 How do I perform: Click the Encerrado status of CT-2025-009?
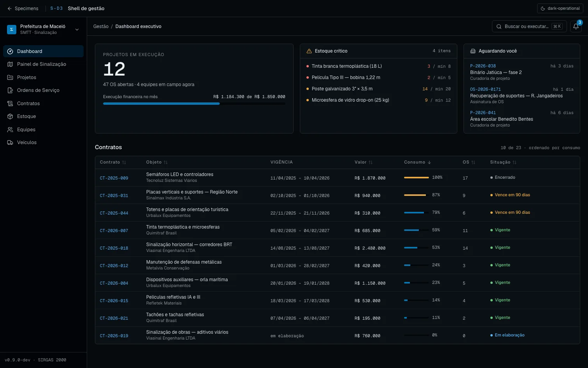[x=503, y=178]
